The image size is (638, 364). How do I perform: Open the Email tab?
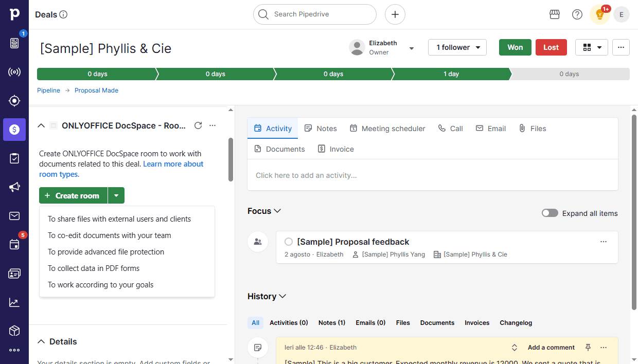point(491,129)
